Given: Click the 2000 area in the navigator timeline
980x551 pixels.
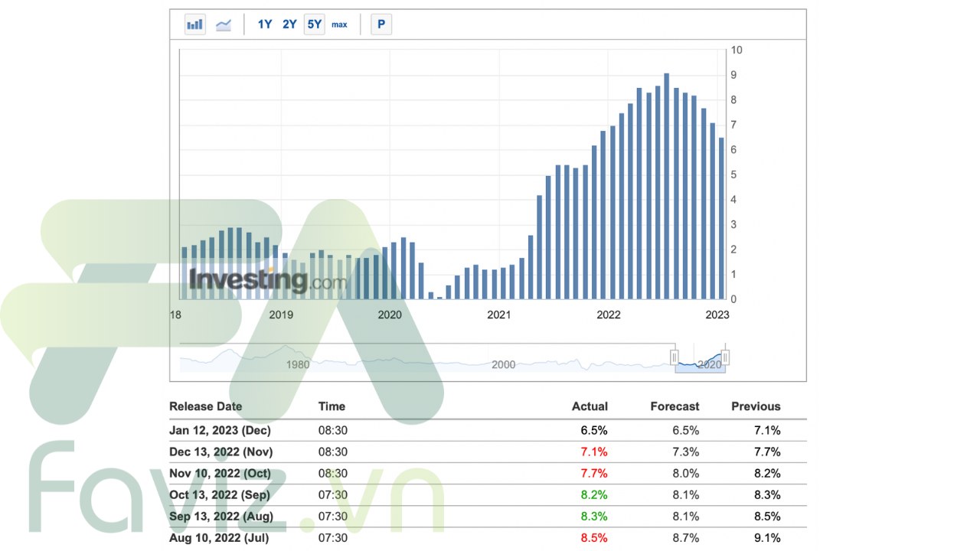Looking at the screenshot, I should click(x=503, y=364).
